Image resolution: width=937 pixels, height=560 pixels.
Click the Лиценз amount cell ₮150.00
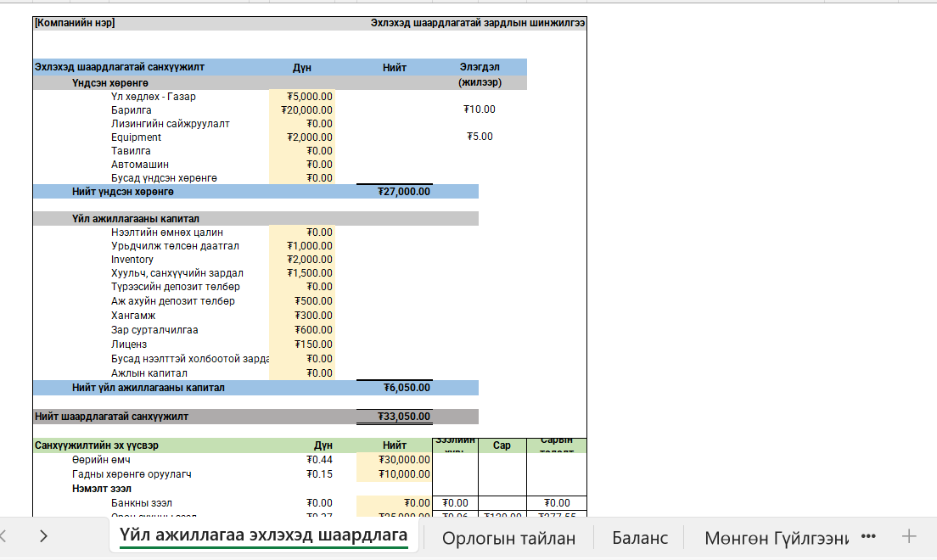pos(302,344)
